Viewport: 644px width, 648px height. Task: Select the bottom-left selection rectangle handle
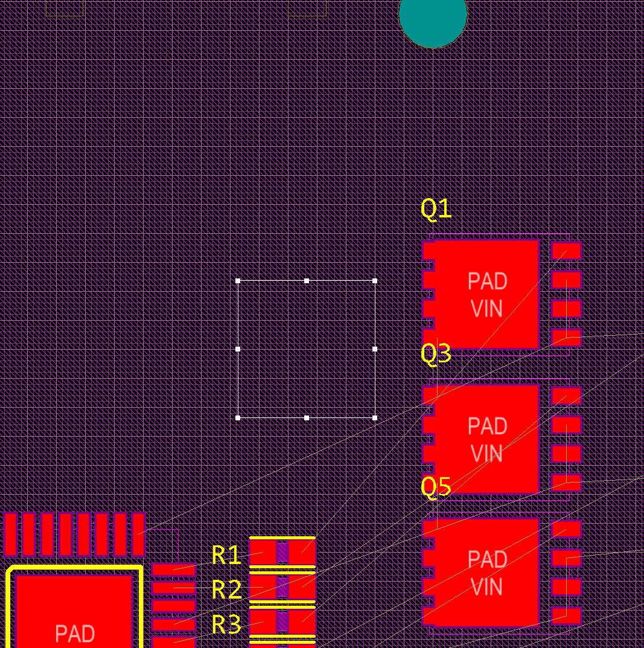[x=238, y=417]
